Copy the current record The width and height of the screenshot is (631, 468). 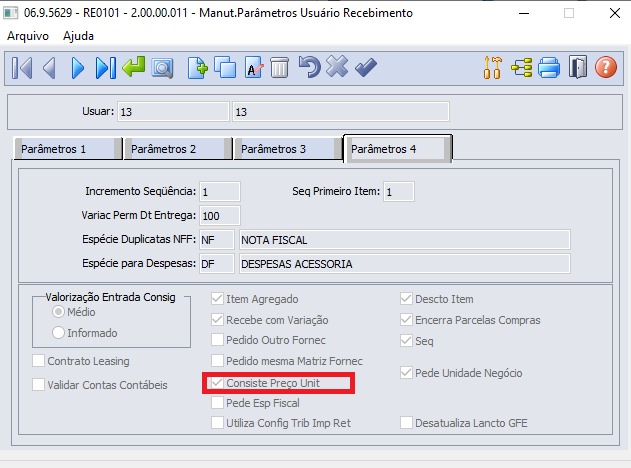(225, 67)
